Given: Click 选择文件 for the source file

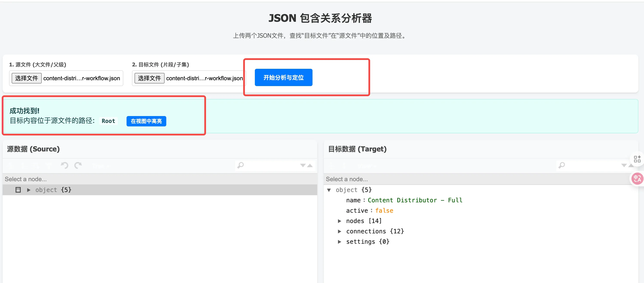Looking at the screenshot, I should point(26,78).
